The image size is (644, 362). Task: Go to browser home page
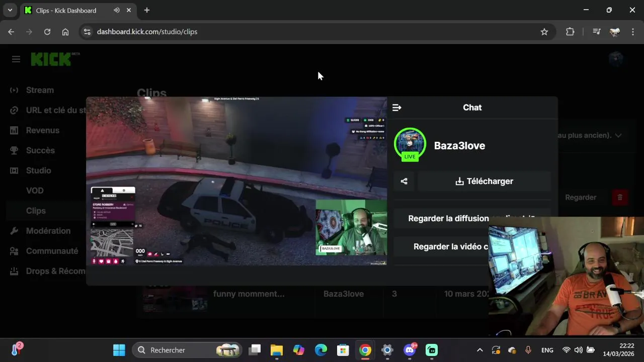click(65, 32)
